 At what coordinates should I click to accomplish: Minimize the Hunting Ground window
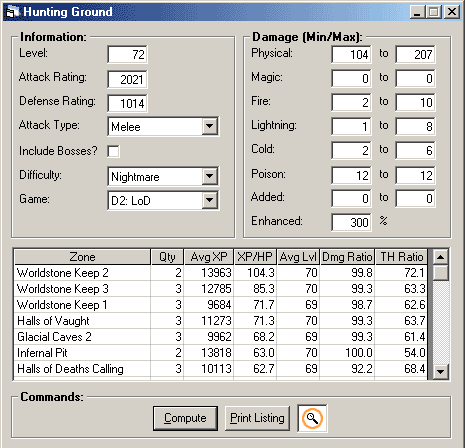[x=417, y=12]
